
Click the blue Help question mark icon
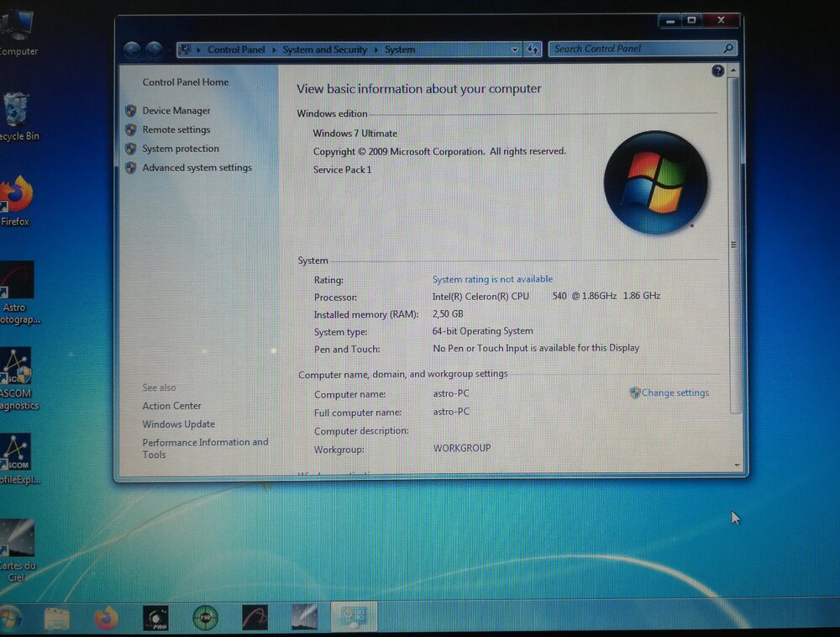[717, 71]
